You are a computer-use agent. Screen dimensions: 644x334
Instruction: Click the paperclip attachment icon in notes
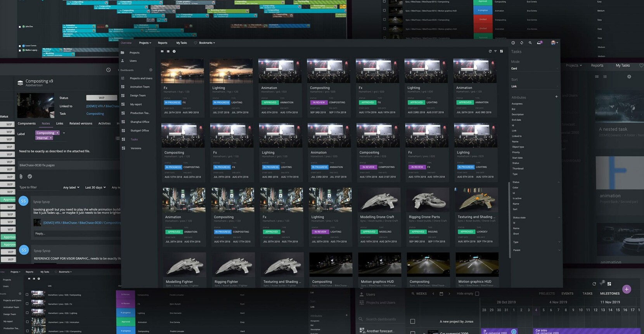(21, 176)
